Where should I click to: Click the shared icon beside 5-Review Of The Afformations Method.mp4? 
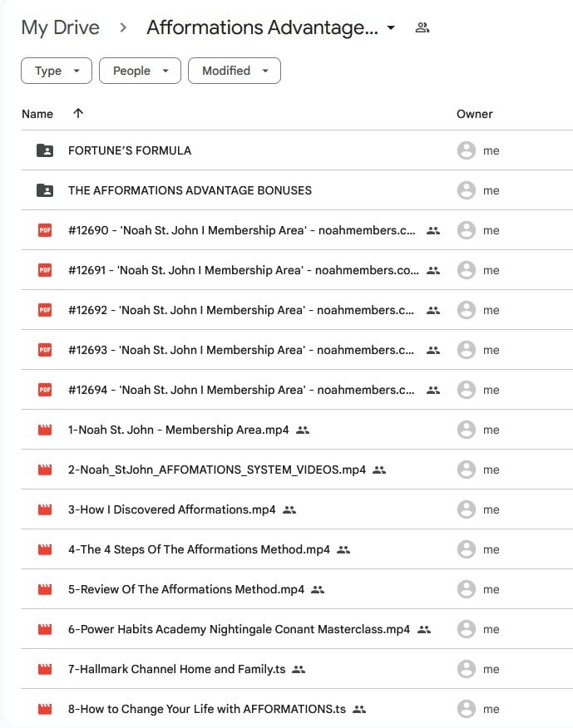point(317,589)
